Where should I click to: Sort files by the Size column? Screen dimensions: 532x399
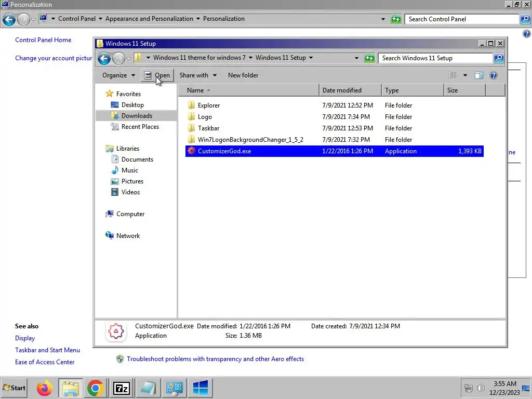click(x=464, y=90)
